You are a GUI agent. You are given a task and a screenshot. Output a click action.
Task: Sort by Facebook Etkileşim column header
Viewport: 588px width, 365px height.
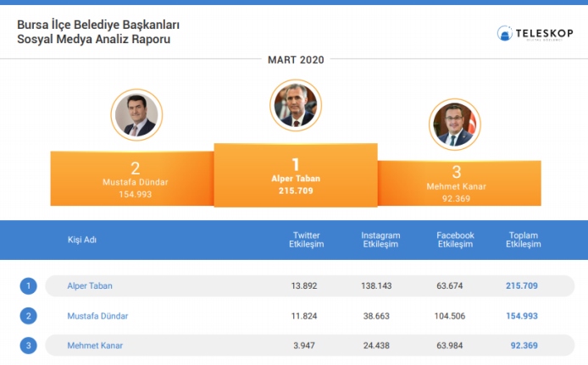point(455,240)
